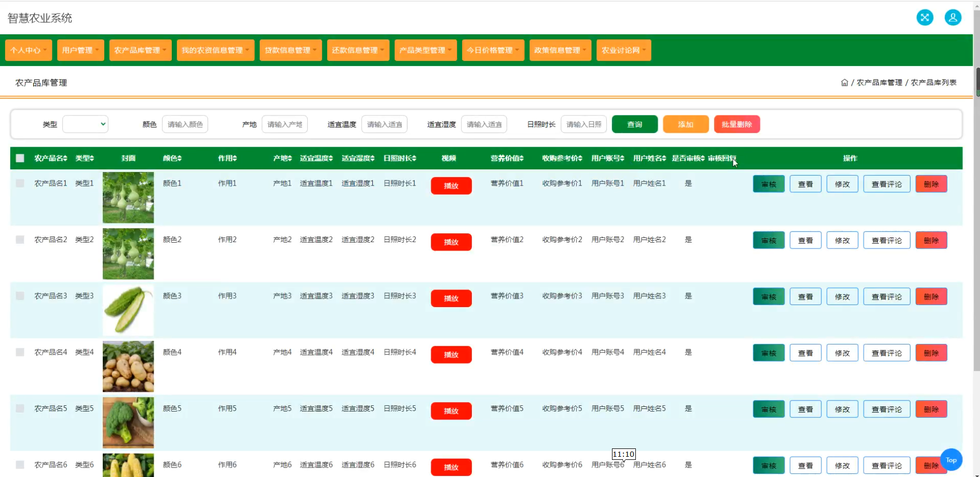
Task: Check the row checkbox for 农产品名4
Action: point(20,352)
